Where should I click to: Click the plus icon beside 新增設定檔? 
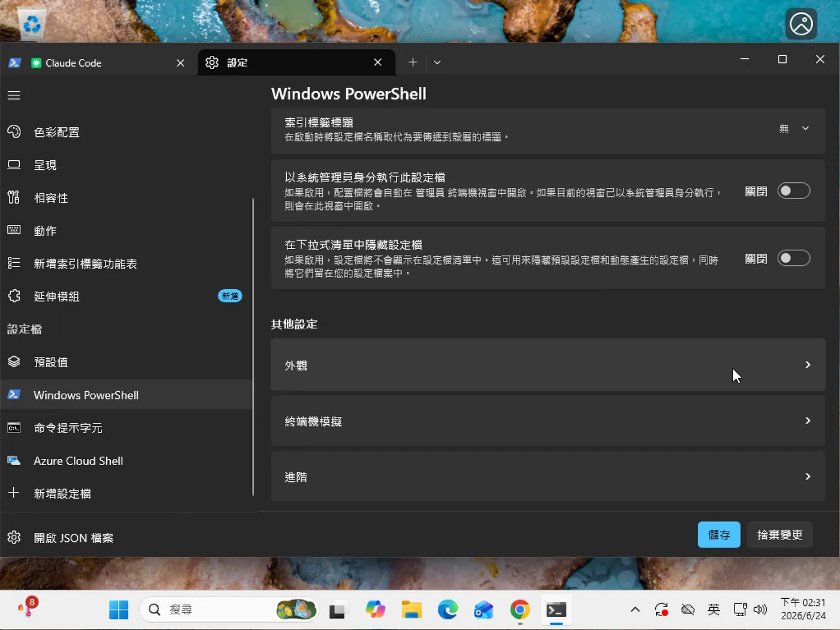[x=14, y=493]
